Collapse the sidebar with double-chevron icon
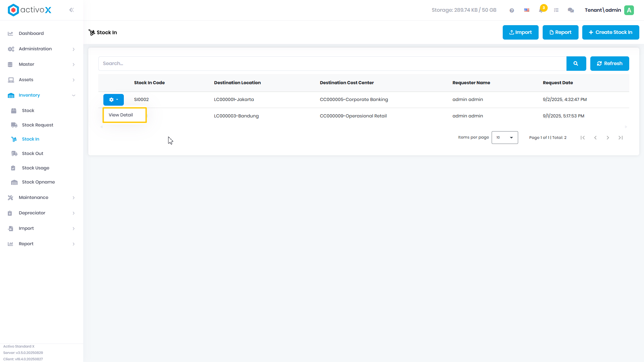Viewport: 644px width, 362px height. (71, 10)
